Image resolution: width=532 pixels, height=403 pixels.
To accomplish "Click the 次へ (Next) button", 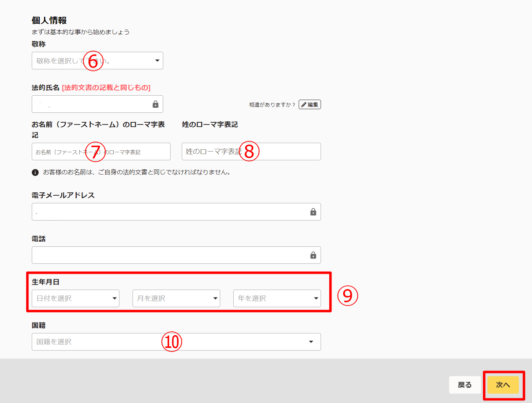I will point(504,385).
